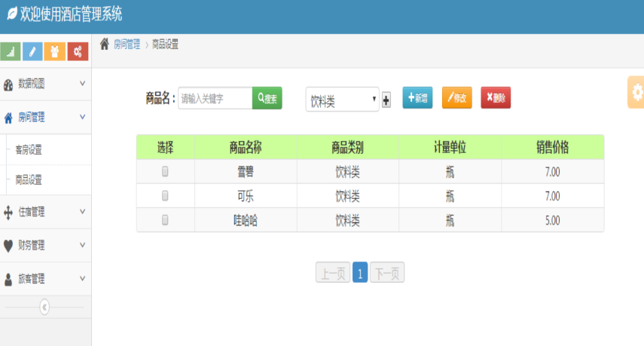Viewport: 644px width, 346px height.
Task: Click the 房间管理 house icon in sidebar
Action: pos(8,118)
